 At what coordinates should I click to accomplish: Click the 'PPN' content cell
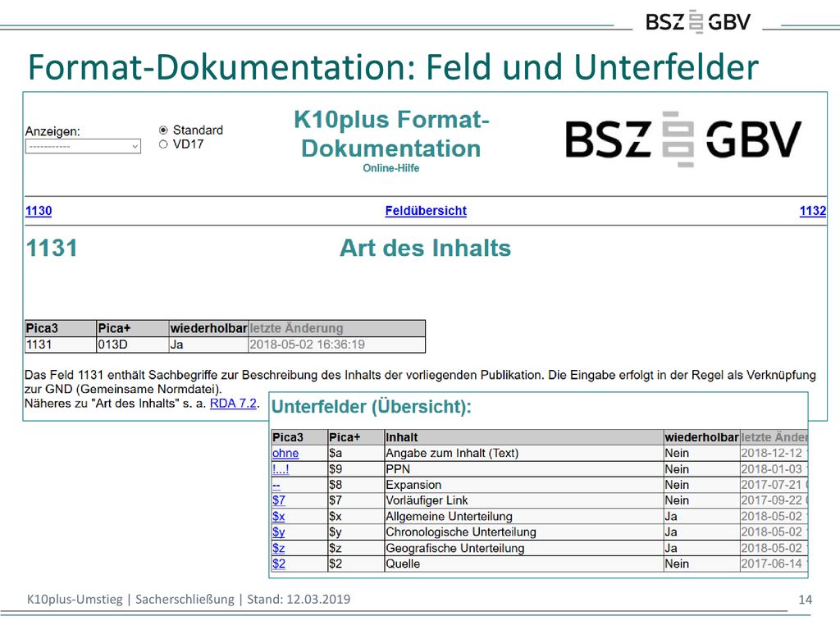pyautogui.click(x=523, y=469)
